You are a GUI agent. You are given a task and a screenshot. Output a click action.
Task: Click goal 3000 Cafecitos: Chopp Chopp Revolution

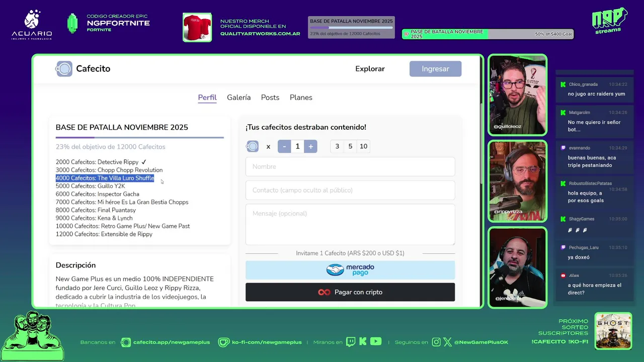coord(109,170)
